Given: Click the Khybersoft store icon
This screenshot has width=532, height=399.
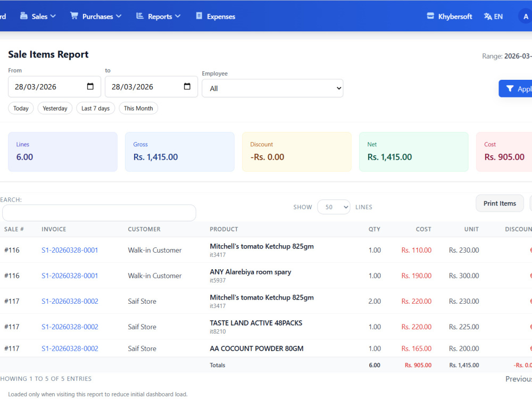Looking at the screenshot, I should (430, 16).
